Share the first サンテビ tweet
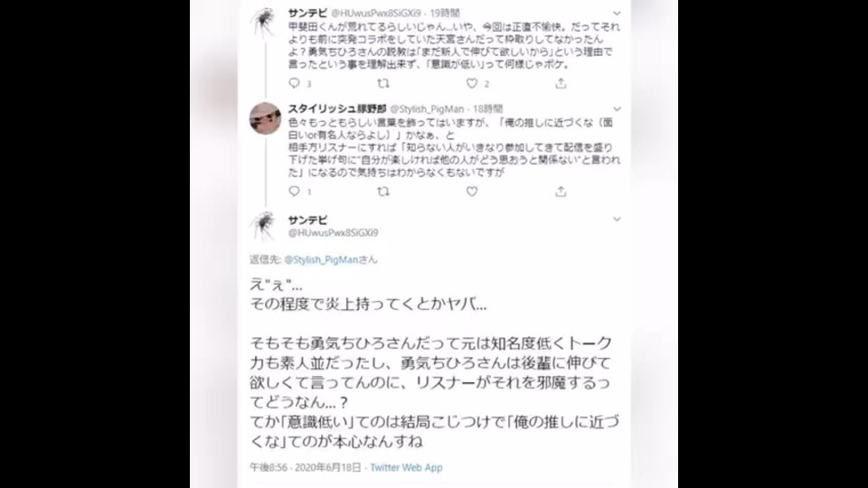 pyautogui.click(x=561, y=83)
